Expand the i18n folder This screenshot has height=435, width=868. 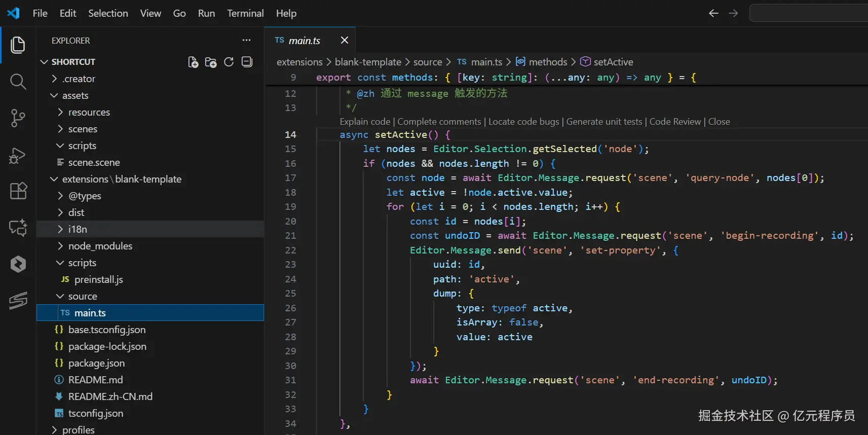[78, 229]
